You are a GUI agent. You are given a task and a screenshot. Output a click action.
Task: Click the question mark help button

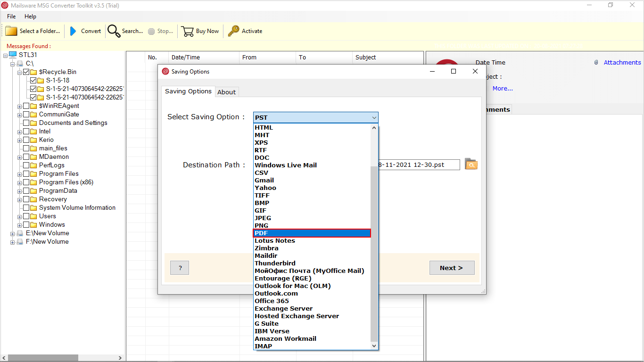(179, 267)
